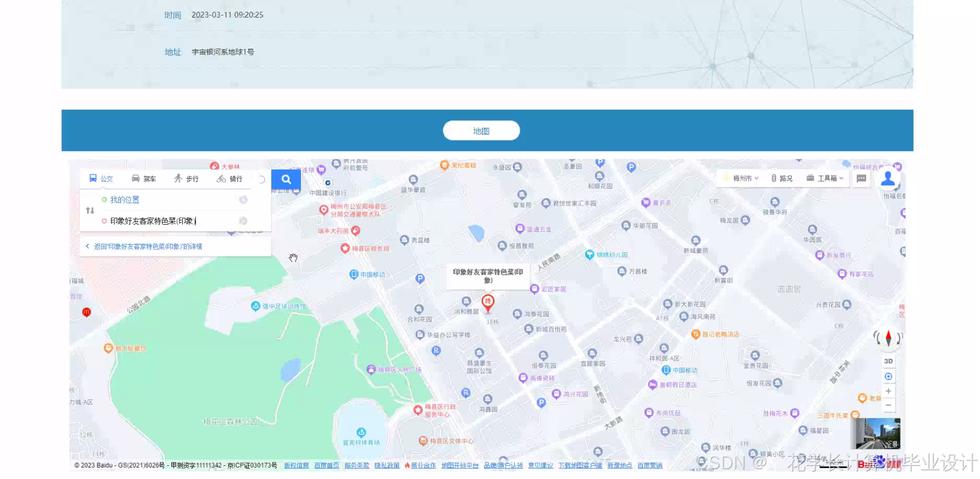Image resolution: width=980 pixels, height=479 pixels.
Task: Click the 地图 tab button in blue bar
Action: (x=481, y=131)
